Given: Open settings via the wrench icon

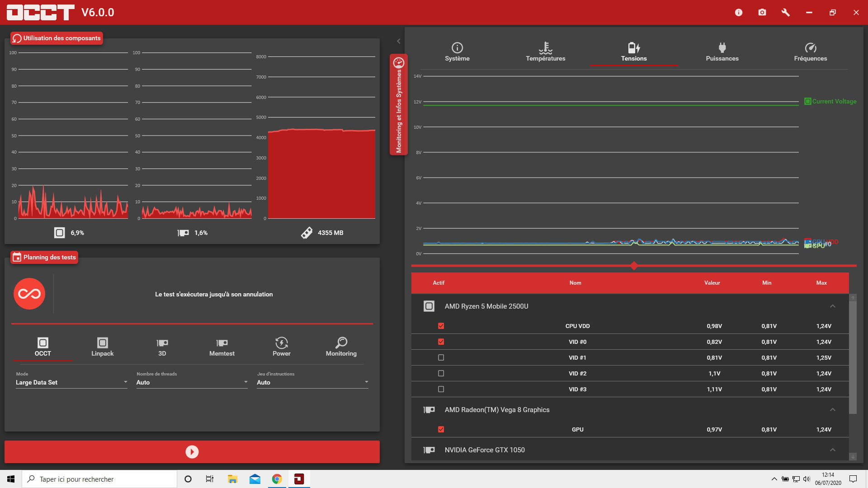Looking at the screenshot, I should pyautogui.click(x=786, y=13).
